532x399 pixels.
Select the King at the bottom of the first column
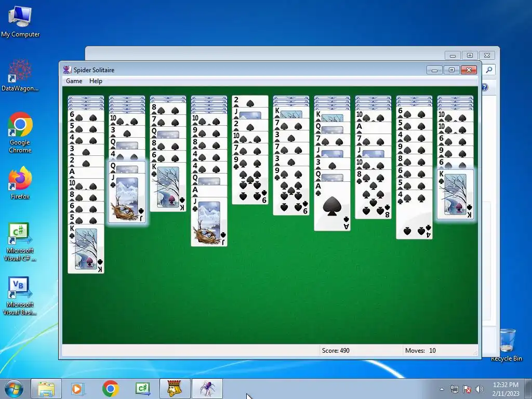click(86, 249)
